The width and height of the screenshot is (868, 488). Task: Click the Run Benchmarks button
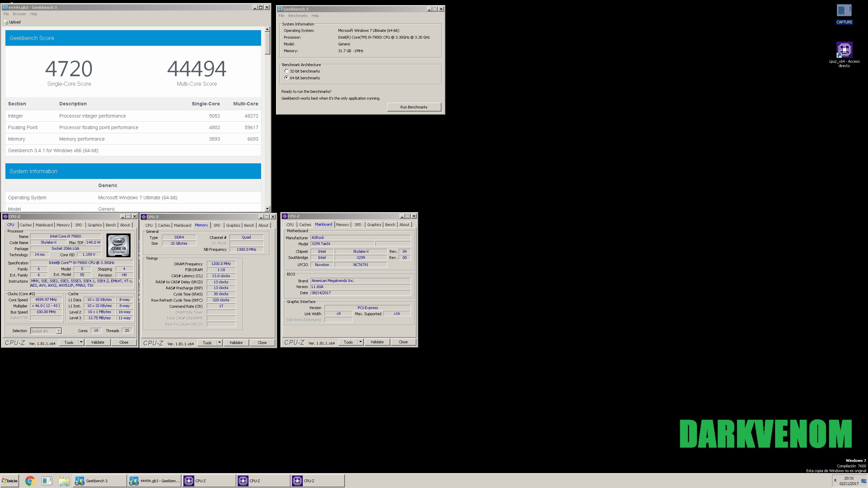[x=414, y=107]
